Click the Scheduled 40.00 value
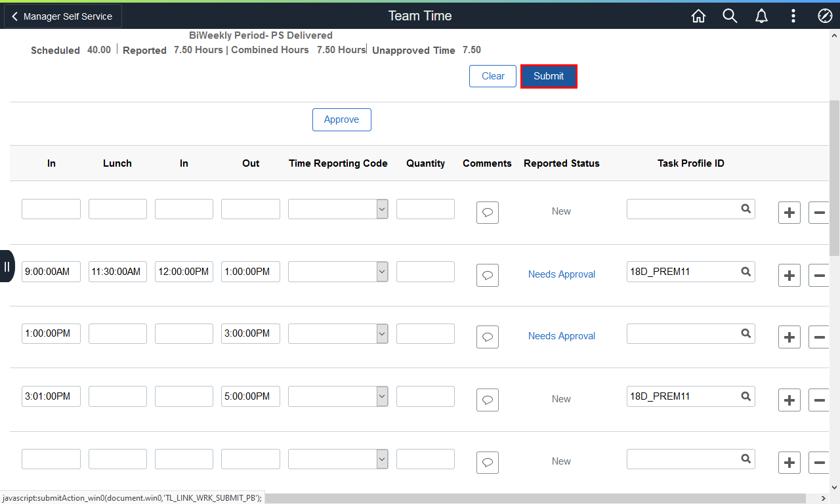Image resolution: width=840 pixels, height=504 pixels. pyautogui.click(x=99, y=50)
